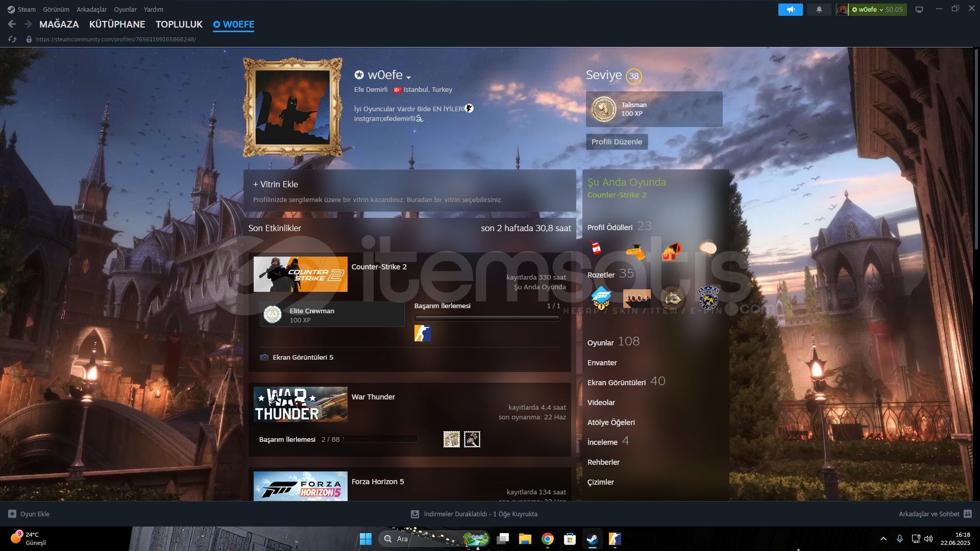Image resolution: width=980 pixels, height=551 pixels.
Task: Open the Friends and Chat icon
Action: pos(968,514)
